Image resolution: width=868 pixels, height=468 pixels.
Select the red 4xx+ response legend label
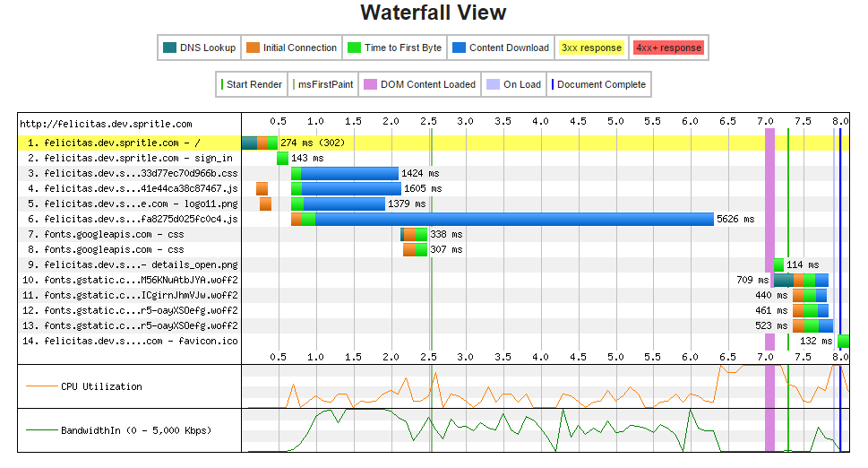[x=668, y=48]
